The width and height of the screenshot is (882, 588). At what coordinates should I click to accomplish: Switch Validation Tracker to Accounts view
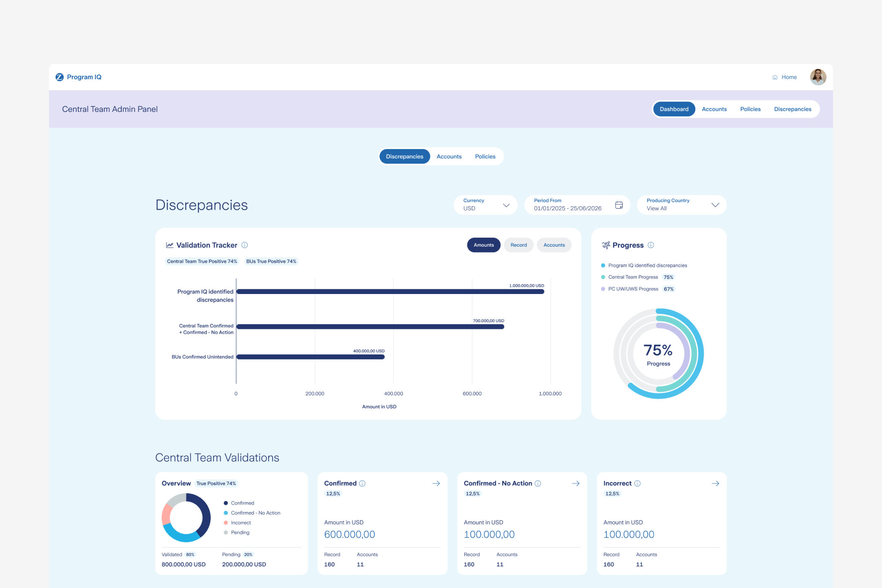(554, 245)
